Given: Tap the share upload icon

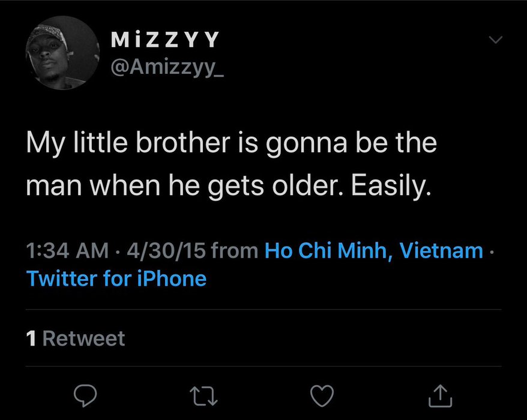Looking at the screenshot, I should tap(440, 394).
